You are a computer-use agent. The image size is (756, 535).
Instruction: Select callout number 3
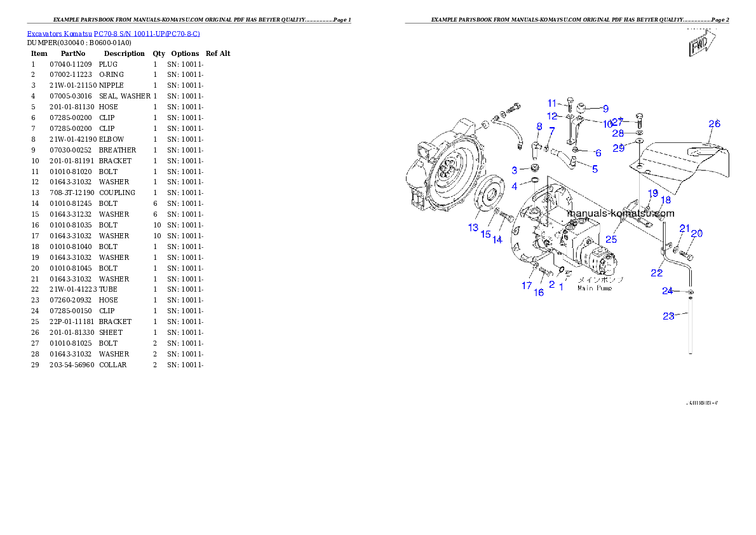[x=515, y=170]
